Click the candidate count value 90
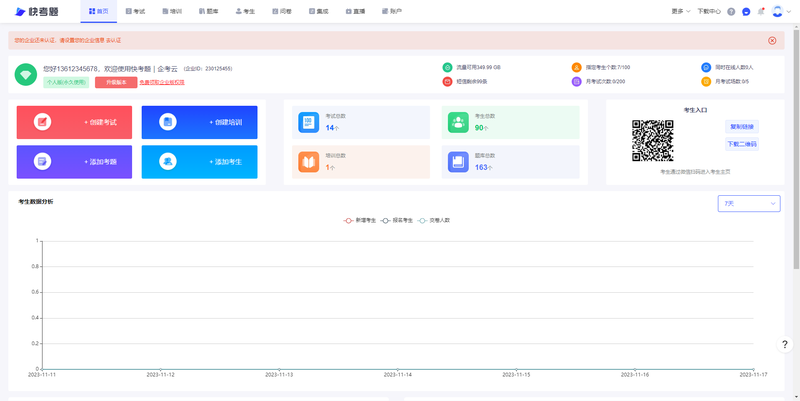The height and width of the screenshot is (401, 800). point(479,128)
